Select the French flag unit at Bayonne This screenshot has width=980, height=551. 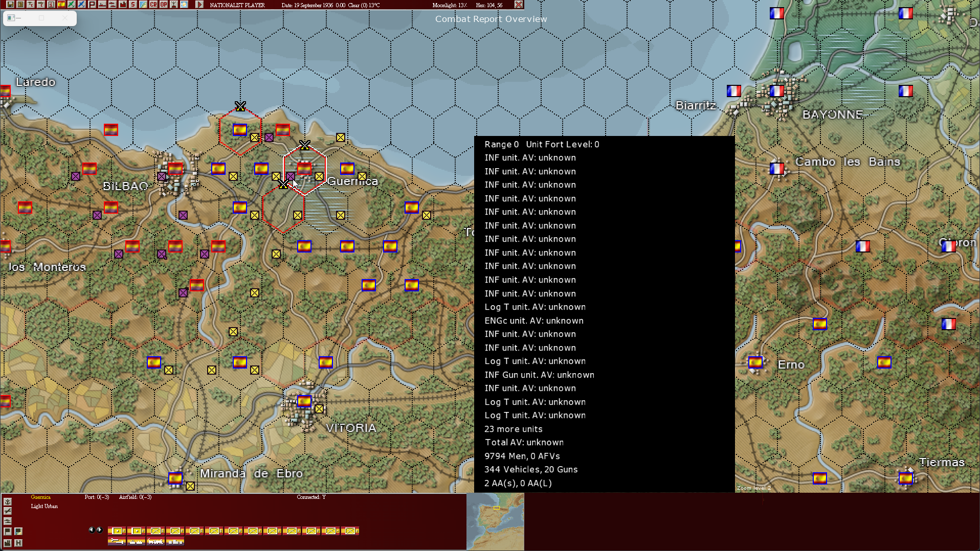[x=777, y=91]
